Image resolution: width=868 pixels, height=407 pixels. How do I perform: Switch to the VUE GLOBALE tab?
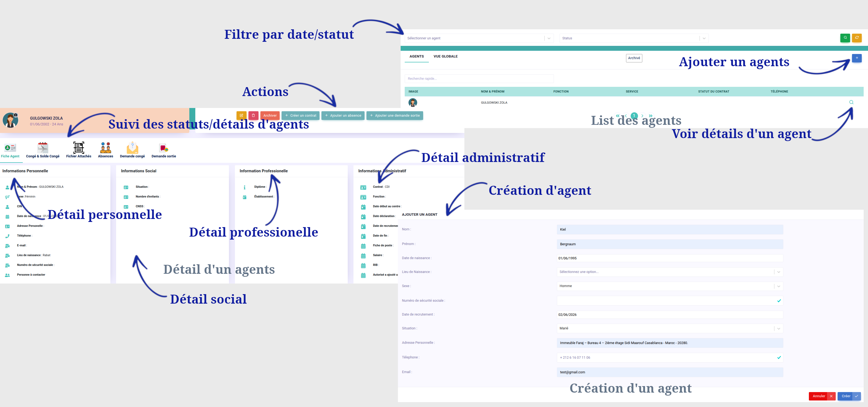tap(445, 57)
